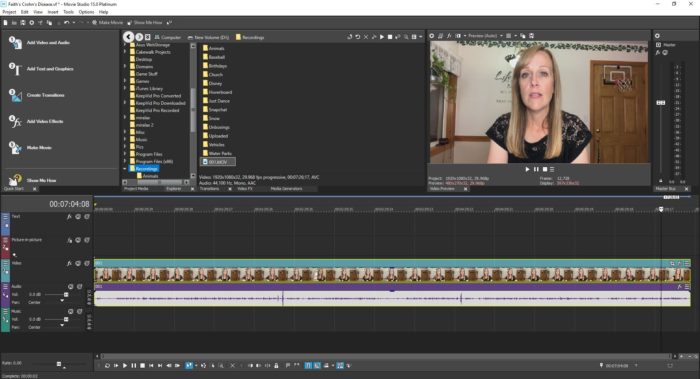Expand the Program Files folder
Image resolution: width=700 pixels, height=379 pixels.
[125, 154]
